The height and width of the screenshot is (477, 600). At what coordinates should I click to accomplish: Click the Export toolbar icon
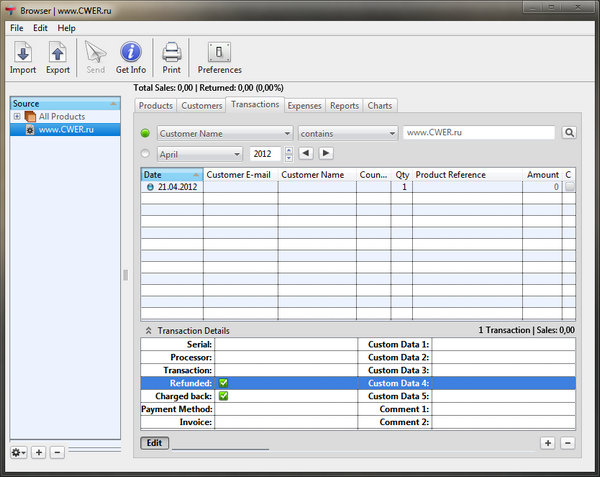(x=58, y=57)
